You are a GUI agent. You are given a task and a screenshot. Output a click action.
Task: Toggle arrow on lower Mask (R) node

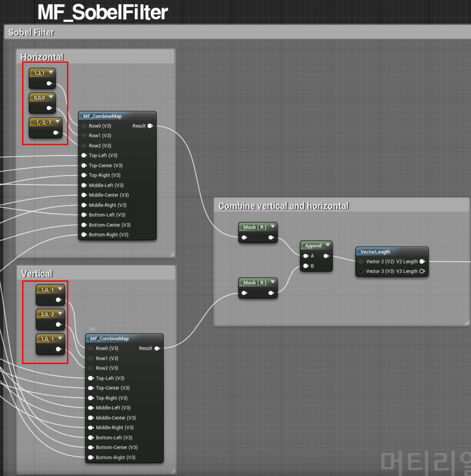(x=273, y=282)
